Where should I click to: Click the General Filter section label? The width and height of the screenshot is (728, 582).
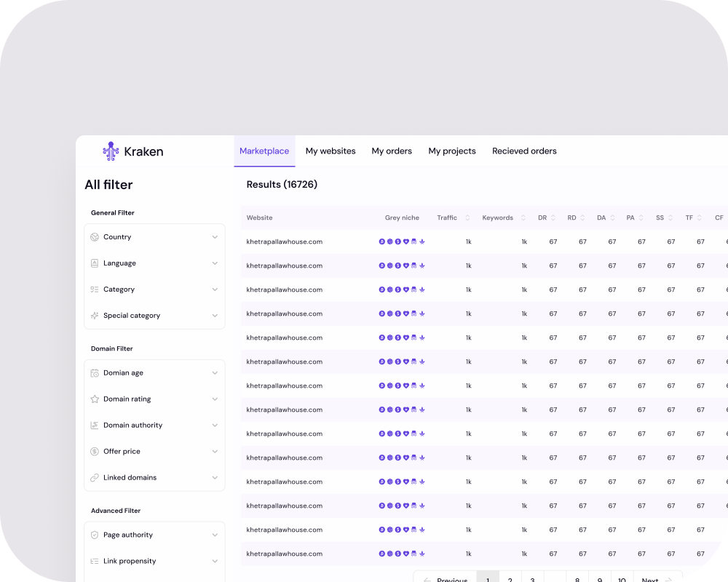pos(112,212)
